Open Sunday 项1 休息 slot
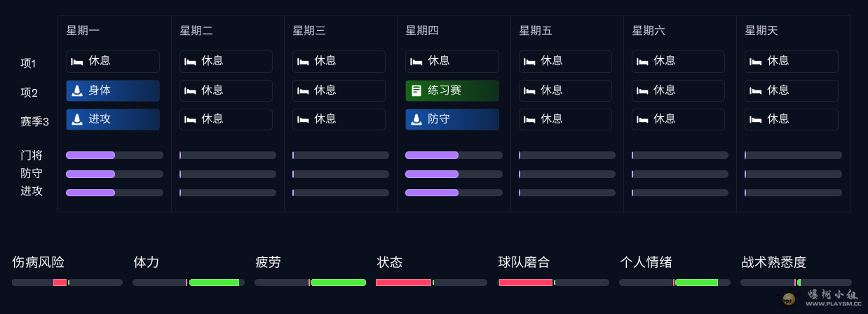This screenshot has height=314, width=868. (x=792, y=62)
